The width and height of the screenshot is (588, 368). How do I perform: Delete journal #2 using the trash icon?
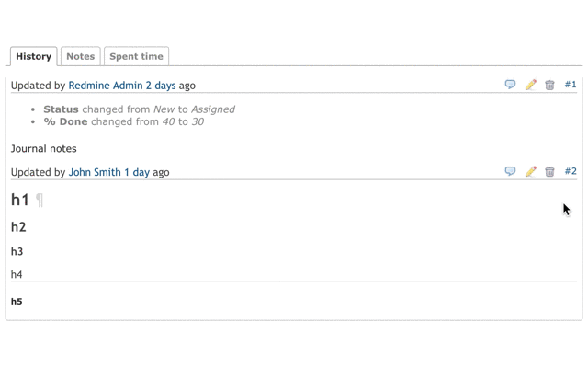tap(549, 172)
